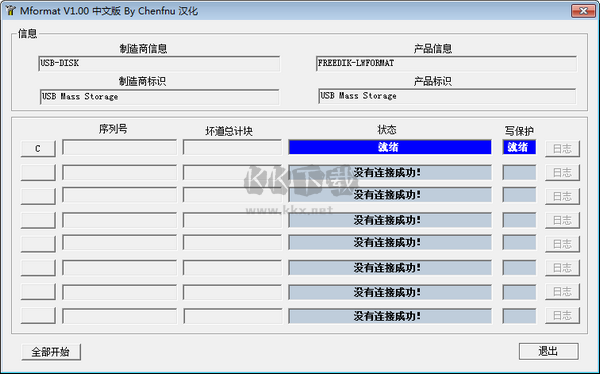Click the 产品信息 label
600x374 pixels.
[x=433, y=49]
